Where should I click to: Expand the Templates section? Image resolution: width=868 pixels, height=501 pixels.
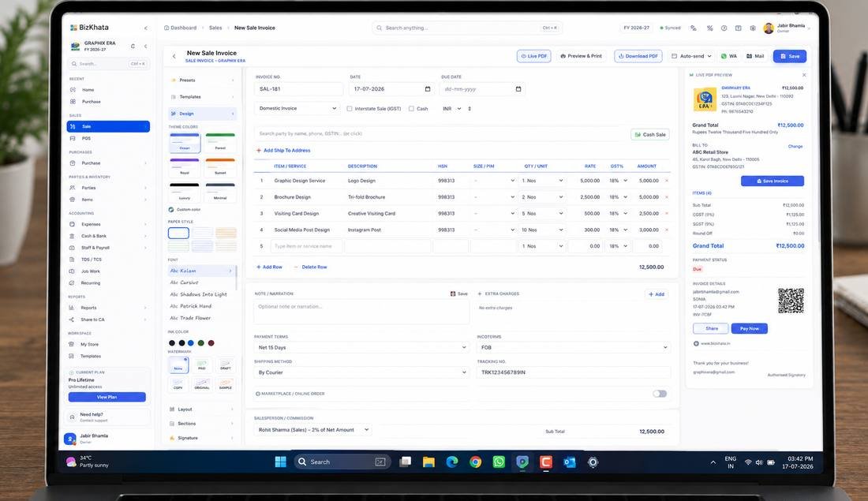(202, 97)
